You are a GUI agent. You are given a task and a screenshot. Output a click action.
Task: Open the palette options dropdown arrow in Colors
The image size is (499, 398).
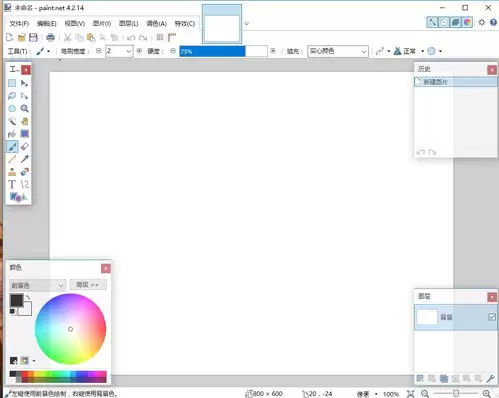(34, 361)
